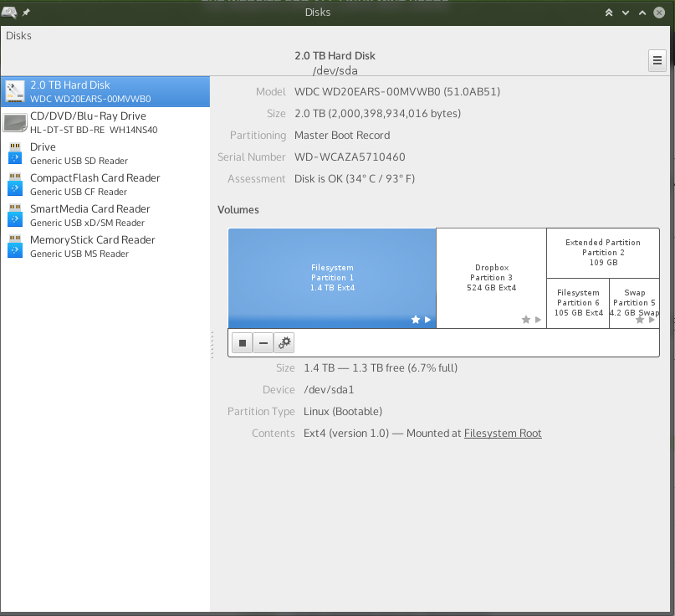The width and height of the screenshot is (675, 616).
Task: Click the sidebar pane resize handle
Action: point(212,345)
